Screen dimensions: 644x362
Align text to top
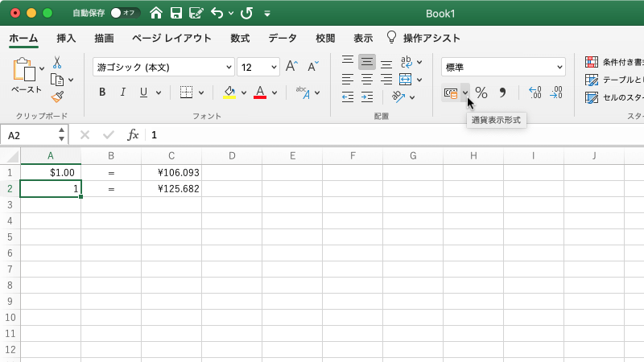pos(348,61)
